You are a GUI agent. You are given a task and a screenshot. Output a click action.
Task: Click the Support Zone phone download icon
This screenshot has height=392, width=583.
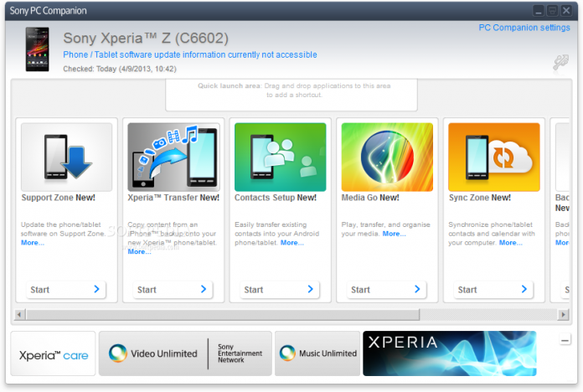[66, 157]
